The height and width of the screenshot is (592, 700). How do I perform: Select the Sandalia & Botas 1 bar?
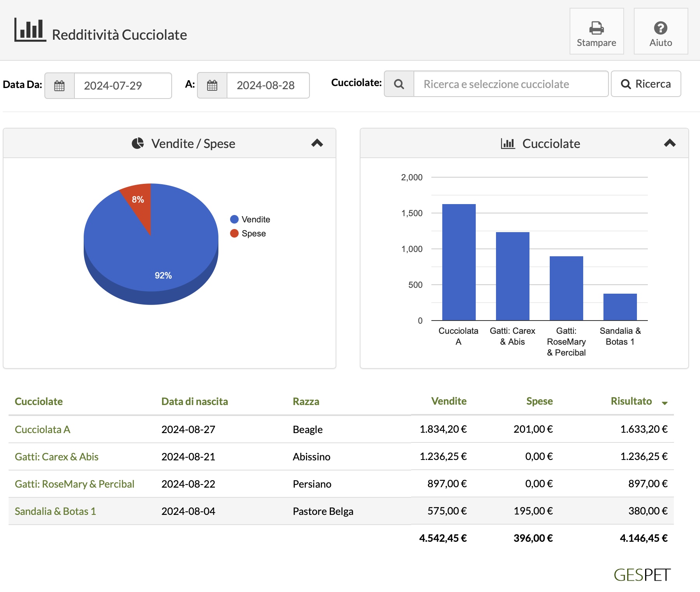pyautogui.click(x=620, y=307)
